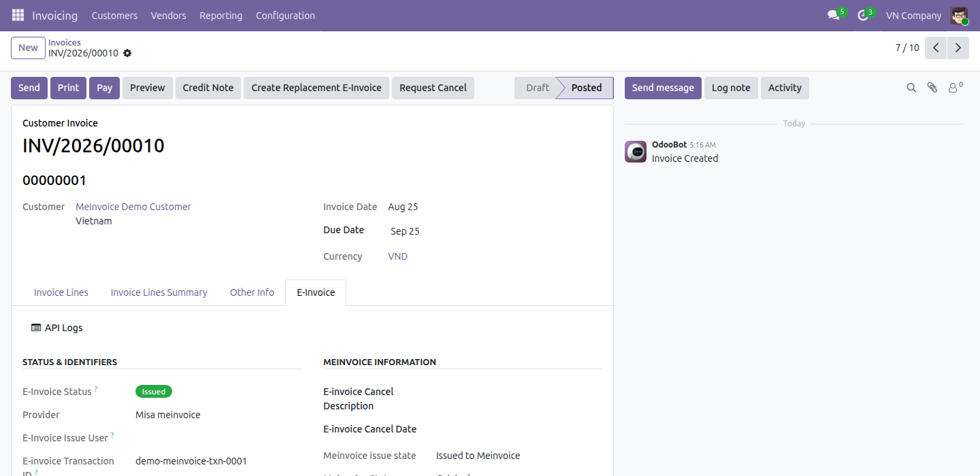Select the E-Invoice tab
Viewport: 980px width, 476px height.
click(316, 292)
